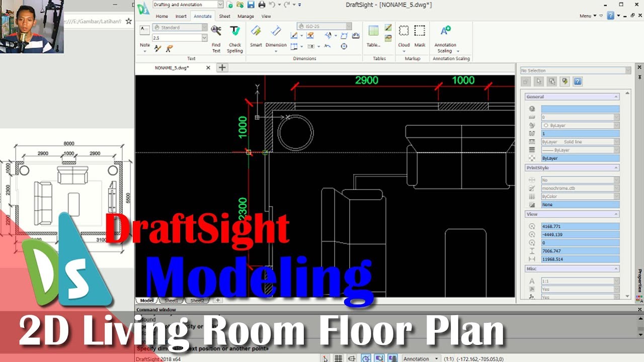The height and width of the screenshot is (362, 644).
Task: Click the edit table icon in Tables group
Action: [388, 28]
